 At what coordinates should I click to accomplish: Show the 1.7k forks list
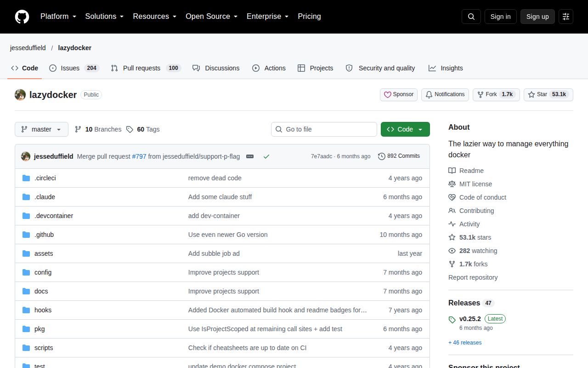[x=468, y=264]
